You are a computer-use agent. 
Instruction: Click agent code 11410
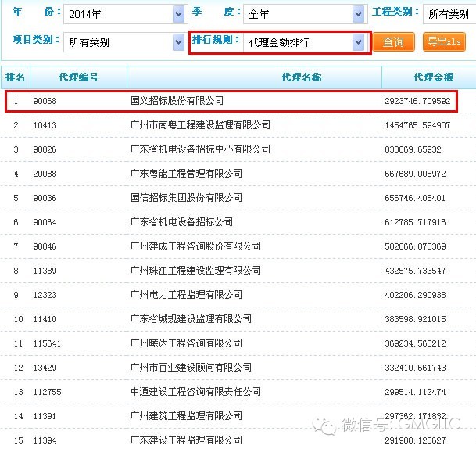[x=45, y=319]
